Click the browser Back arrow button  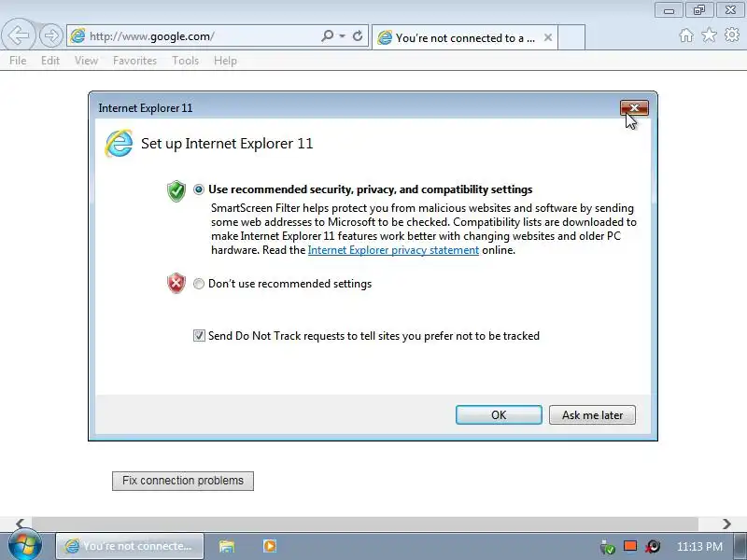[18, 35]
